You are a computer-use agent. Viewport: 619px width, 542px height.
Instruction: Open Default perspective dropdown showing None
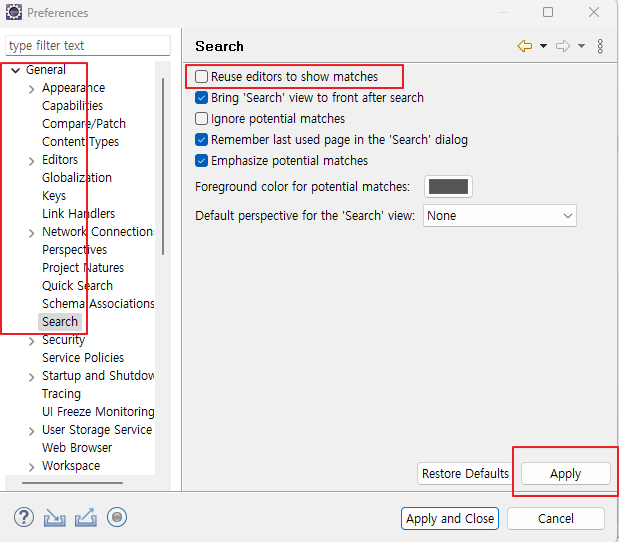point(500,216)
